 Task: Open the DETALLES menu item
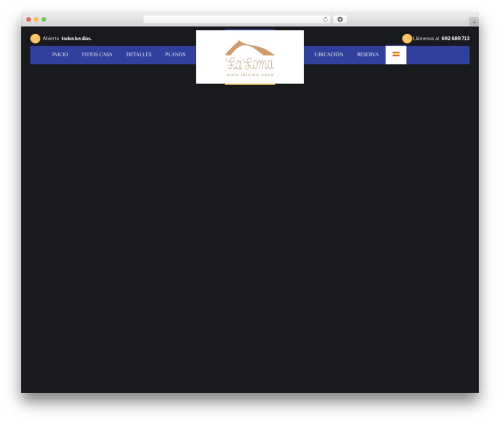[x=139, y=54]
